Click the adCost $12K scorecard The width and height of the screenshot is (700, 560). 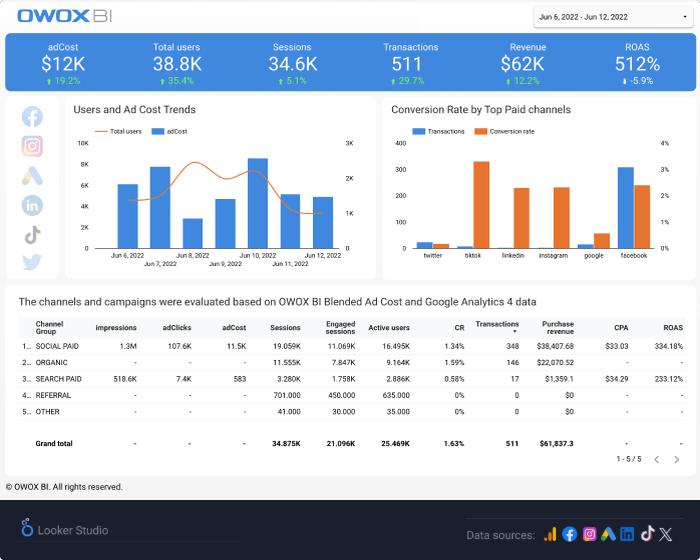pos(63,63)
